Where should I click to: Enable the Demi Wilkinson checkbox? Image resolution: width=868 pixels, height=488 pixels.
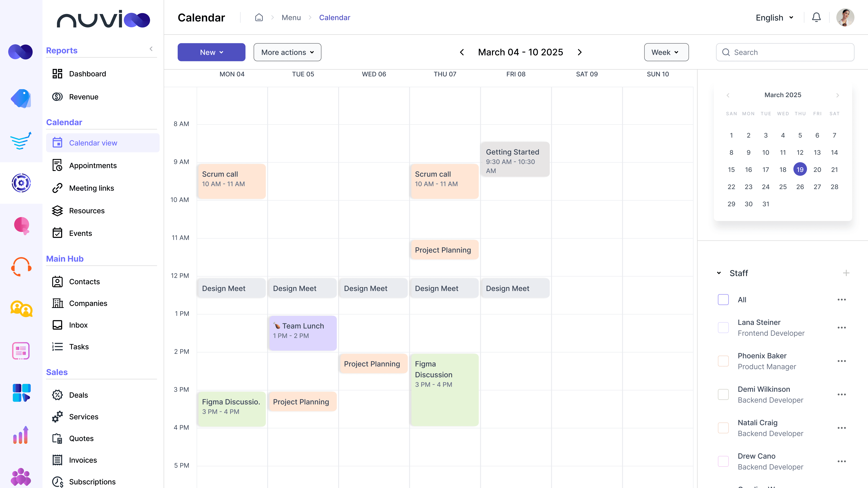tap(723, 394)
